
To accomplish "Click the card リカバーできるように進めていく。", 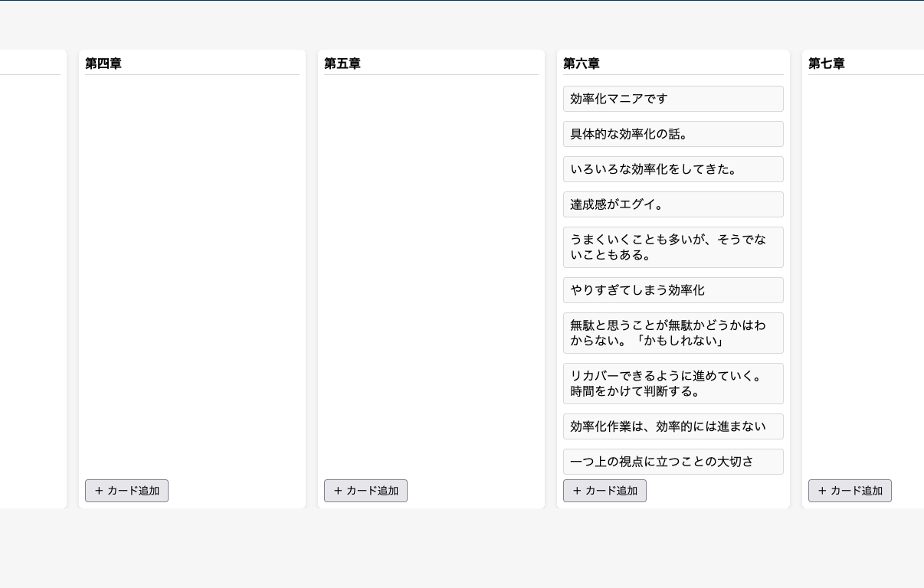I will tap(673, 384).
